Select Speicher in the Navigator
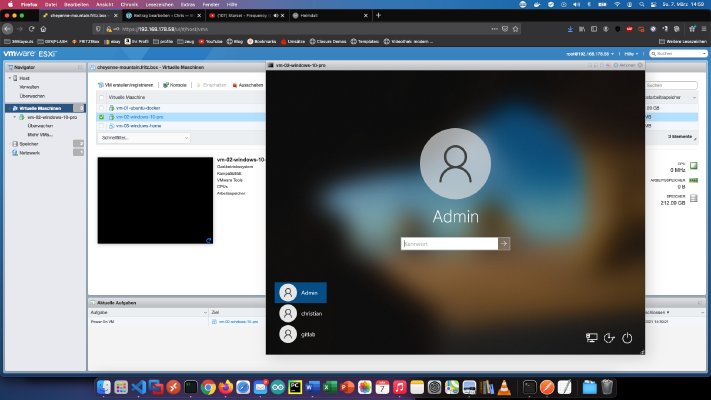Viewport: 711px width, 400px height. (x=29, y=144)
